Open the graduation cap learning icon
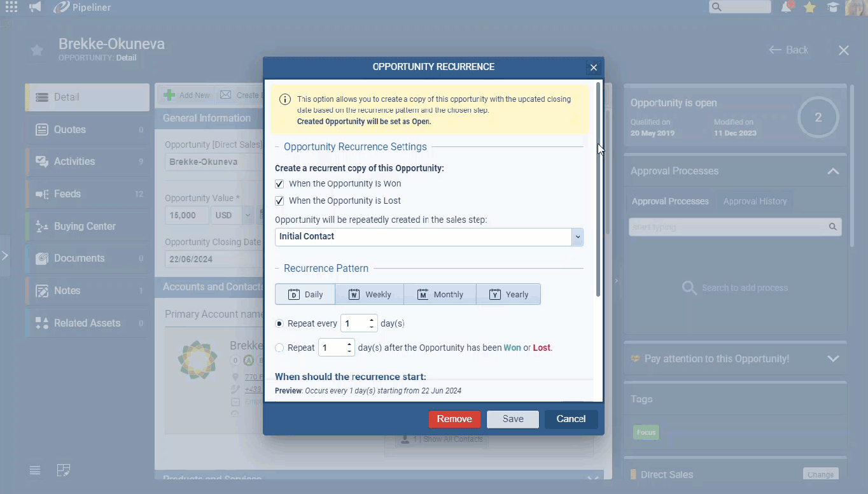This screenshot has height=494, width=868. coord(832,7)
